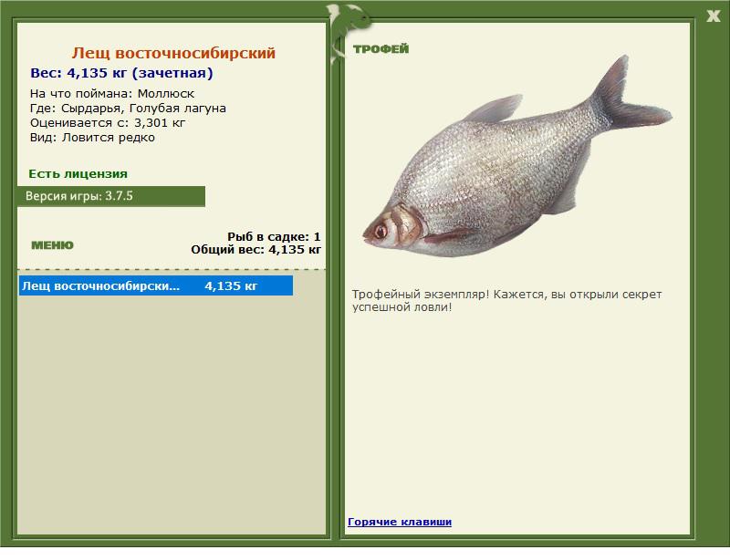
Task: Click the 4,135 кг weight in selected row
Action: [231, 285]
